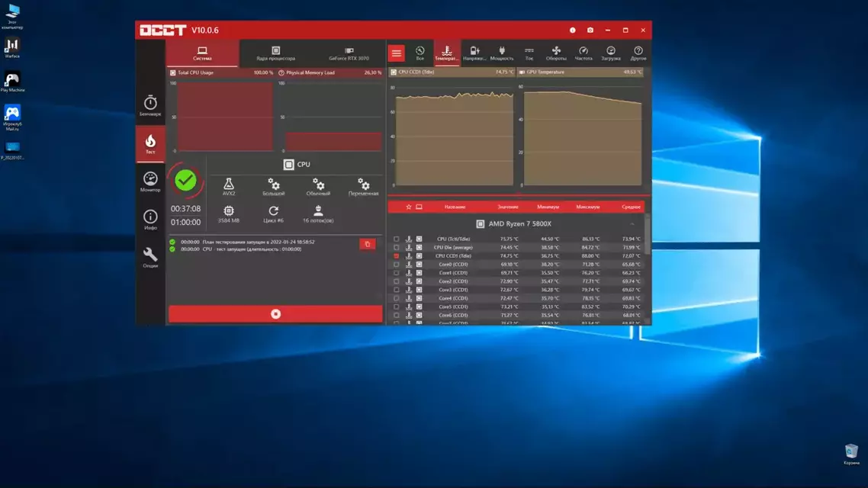Sort sensors by Минимум column
Image resolution: width=868 pixels, height=488 pixels.
coord(548,207)
